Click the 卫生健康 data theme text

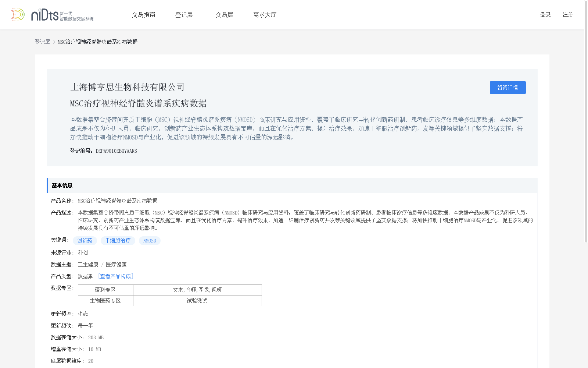(x=88, y=265)
